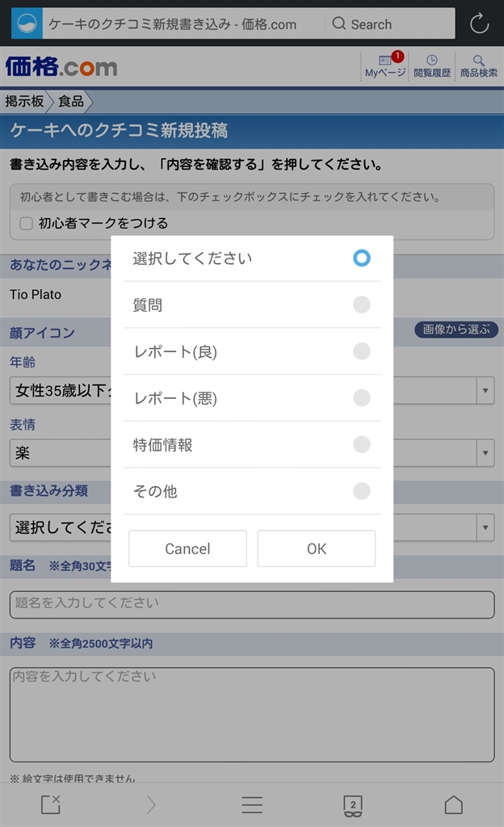Open the 食品 breadcrumb link
Image resolution: width=504 pixels, height=827 pixels.
pos(71,102)
